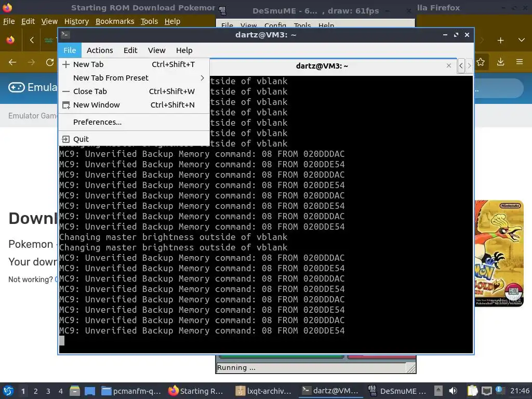
Task: Bookmark this page with the star icon
Action: point(481,62)
